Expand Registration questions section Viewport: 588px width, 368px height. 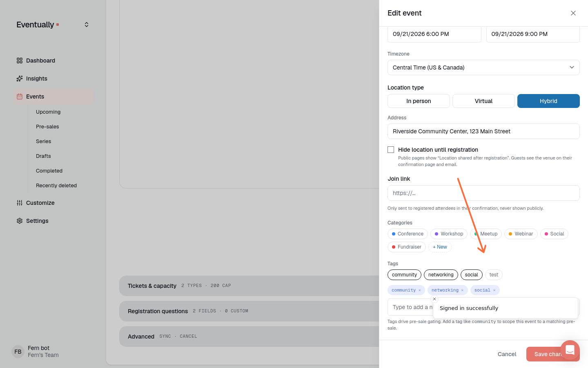(249, 311)
